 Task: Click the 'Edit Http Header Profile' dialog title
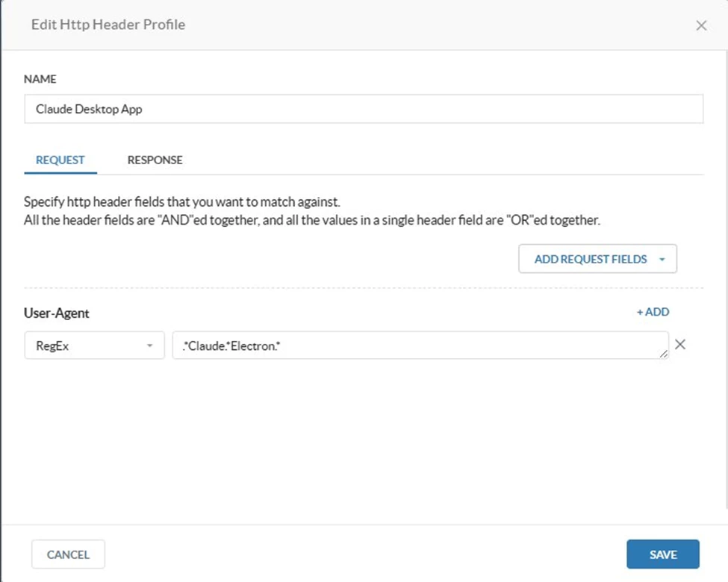[x=108, y=25]
